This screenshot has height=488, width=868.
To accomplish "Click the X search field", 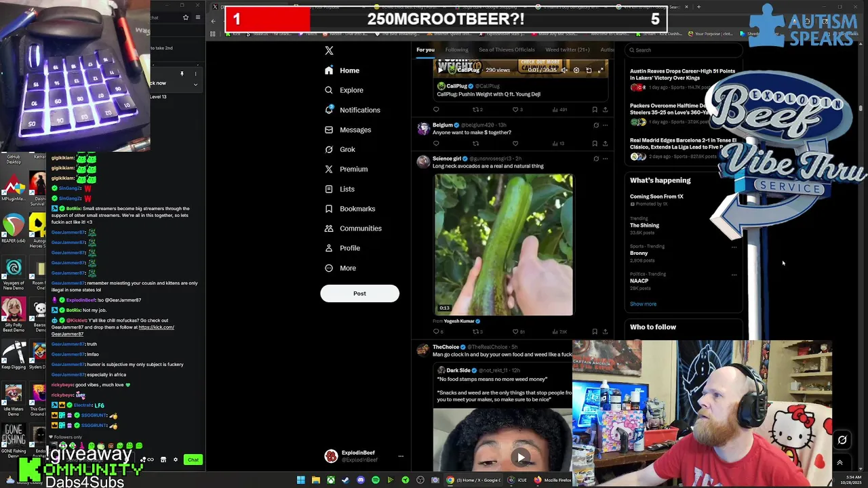I will tap(683, 49).
